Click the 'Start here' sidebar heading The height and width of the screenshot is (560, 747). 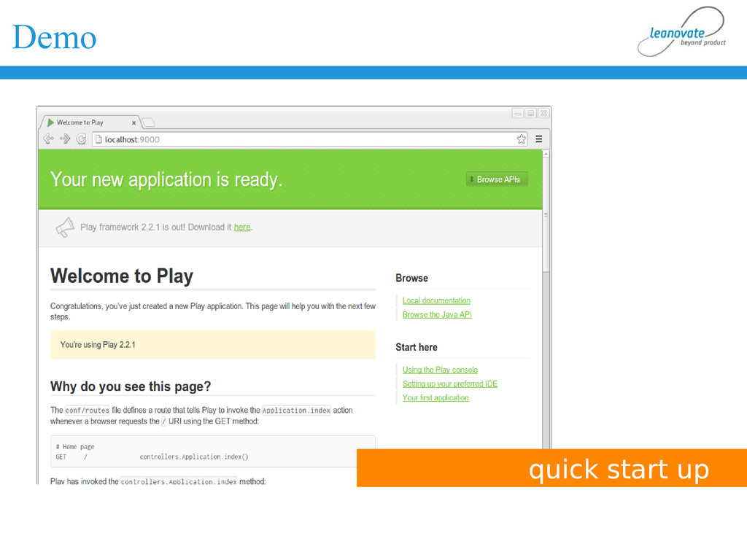(417, 347)
